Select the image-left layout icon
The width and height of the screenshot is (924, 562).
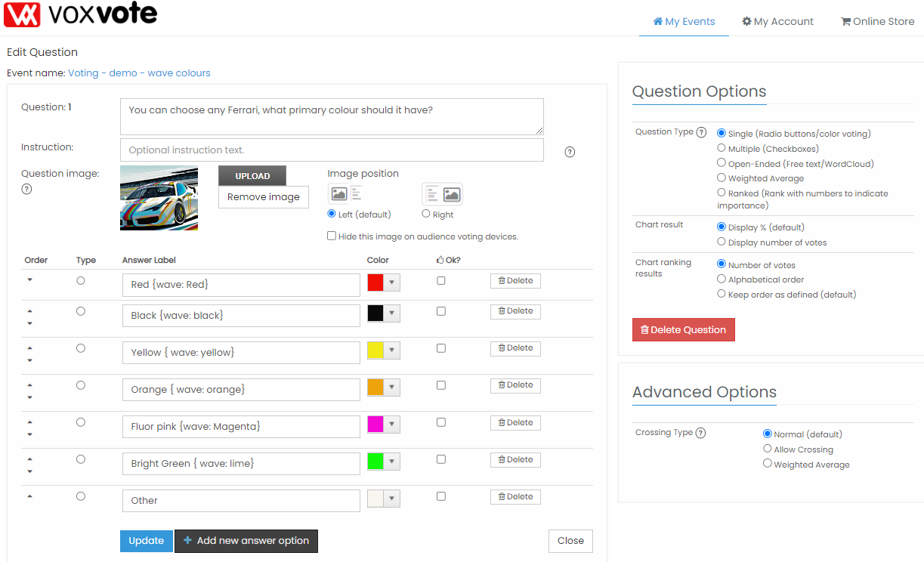coord(345,194)
